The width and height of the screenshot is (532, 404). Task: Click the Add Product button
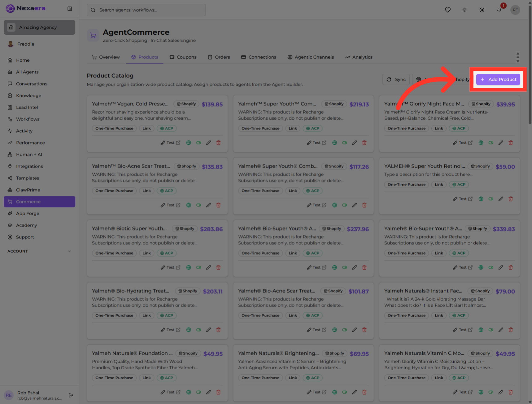498,79
